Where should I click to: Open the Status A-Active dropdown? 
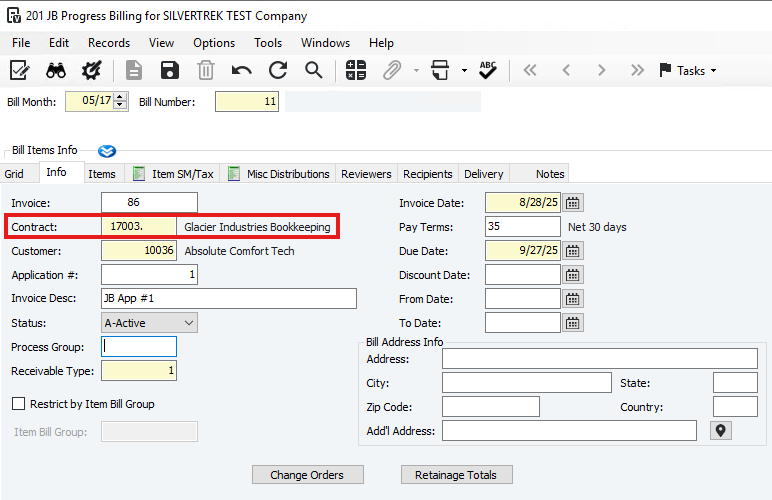coord(149,323)
